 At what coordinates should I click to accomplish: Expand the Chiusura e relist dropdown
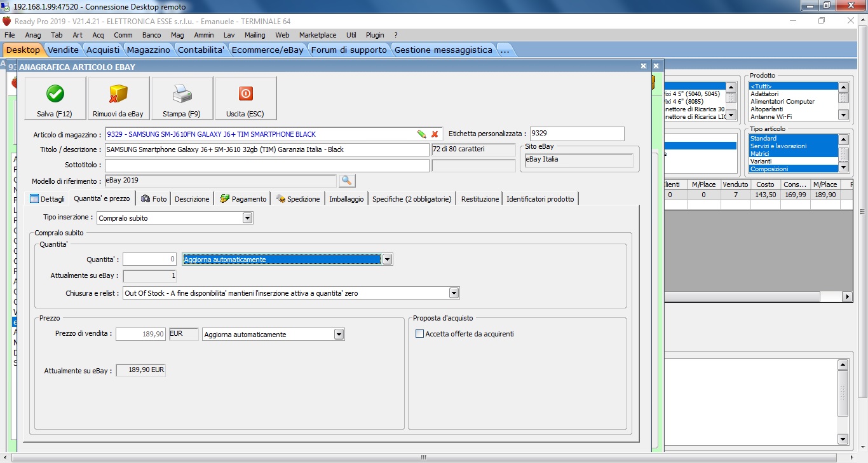click(454, 293)
